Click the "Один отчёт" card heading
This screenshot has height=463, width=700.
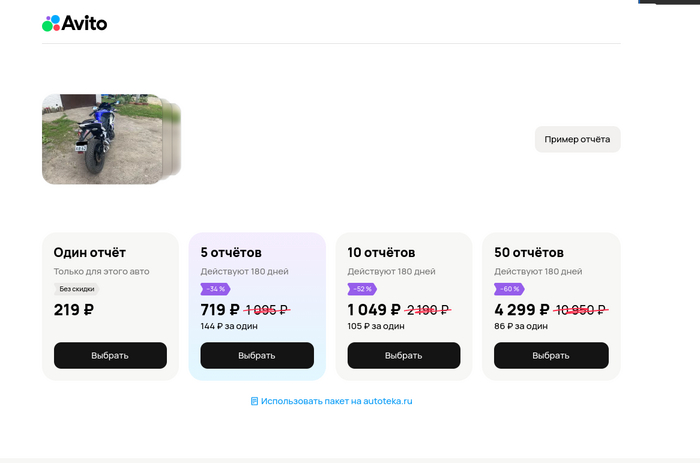[90, 252]
